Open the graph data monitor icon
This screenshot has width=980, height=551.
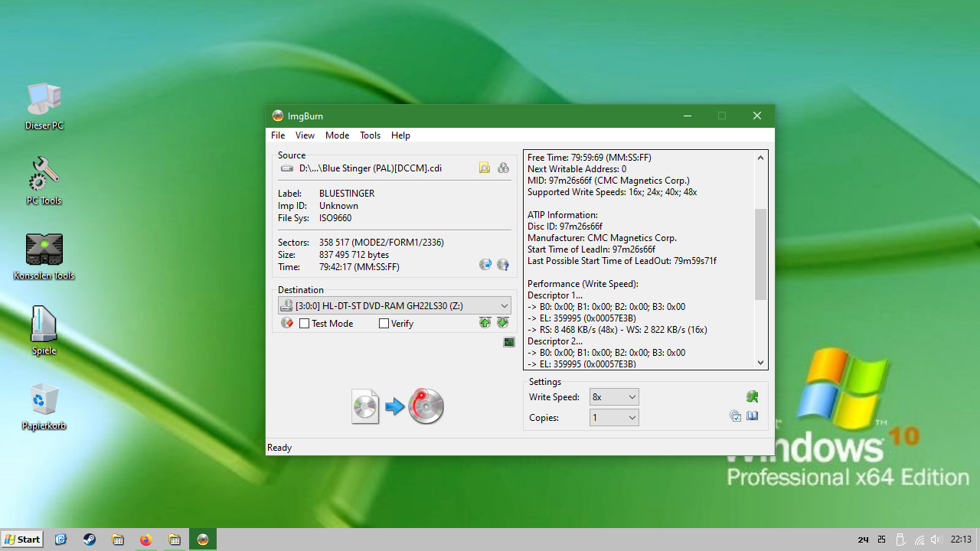pos(509,342)
